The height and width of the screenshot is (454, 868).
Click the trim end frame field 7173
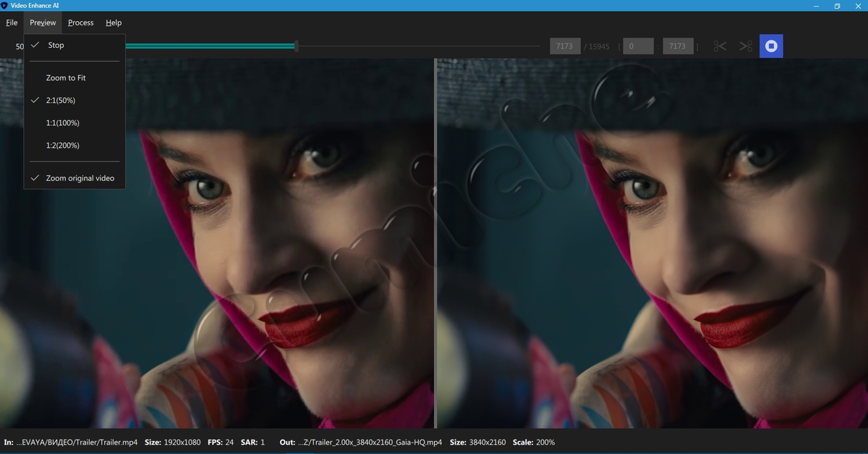(x=678, y=46)
